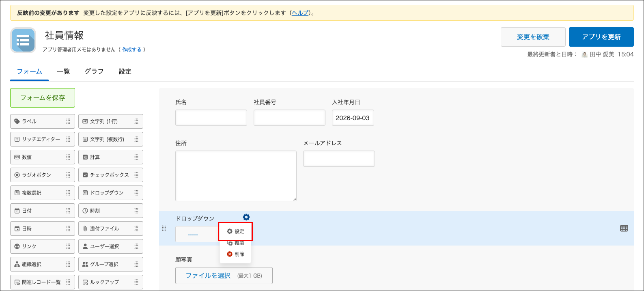Viewport: 644px width, 291px height.
Task: Click the ラジオボタン field icon
Action: coord(17,175)
